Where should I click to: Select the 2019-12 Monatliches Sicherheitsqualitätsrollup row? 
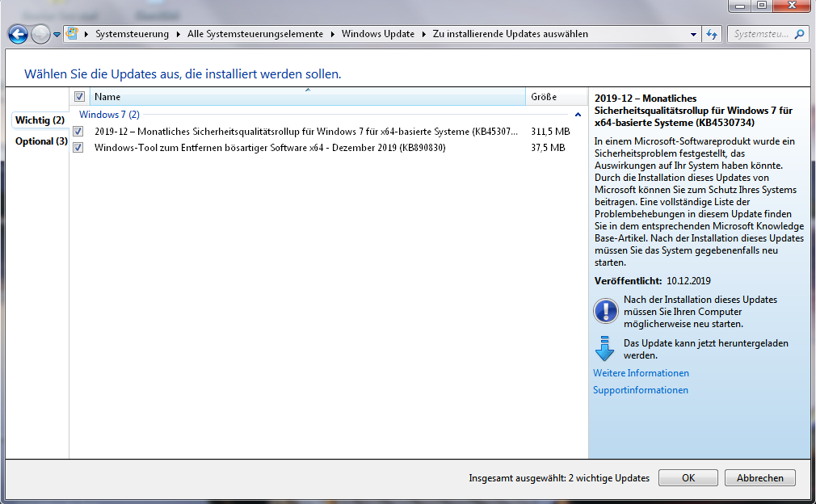point(306,132)
